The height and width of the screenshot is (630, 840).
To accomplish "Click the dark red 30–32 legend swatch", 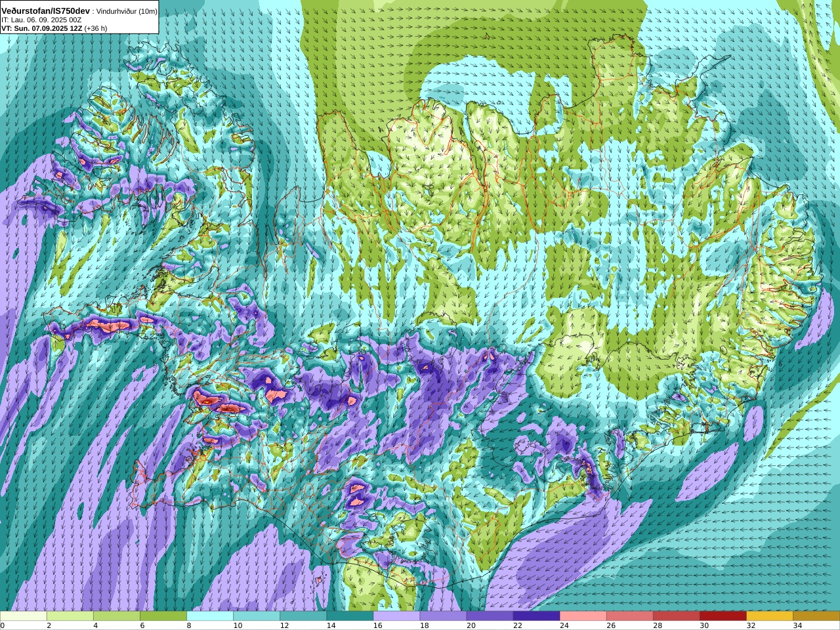I will pos(723,616).
